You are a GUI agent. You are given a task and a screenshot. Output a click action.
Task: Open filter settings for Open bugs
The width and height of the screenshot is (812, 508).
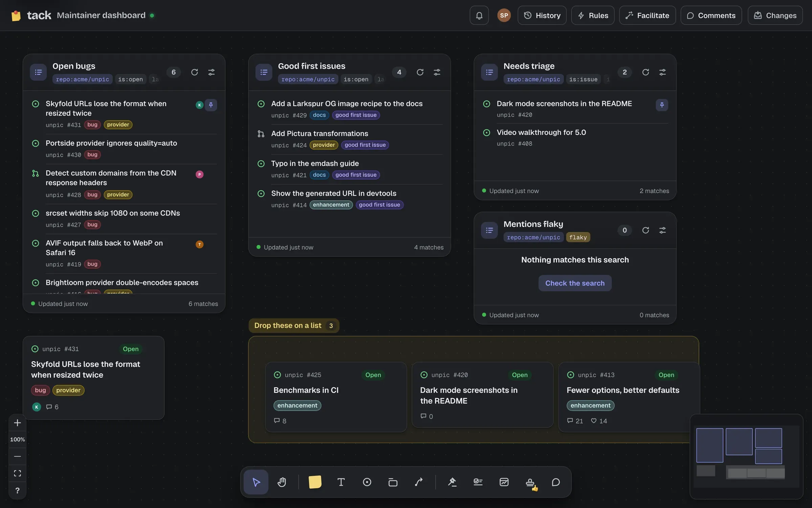pos(211,72)
